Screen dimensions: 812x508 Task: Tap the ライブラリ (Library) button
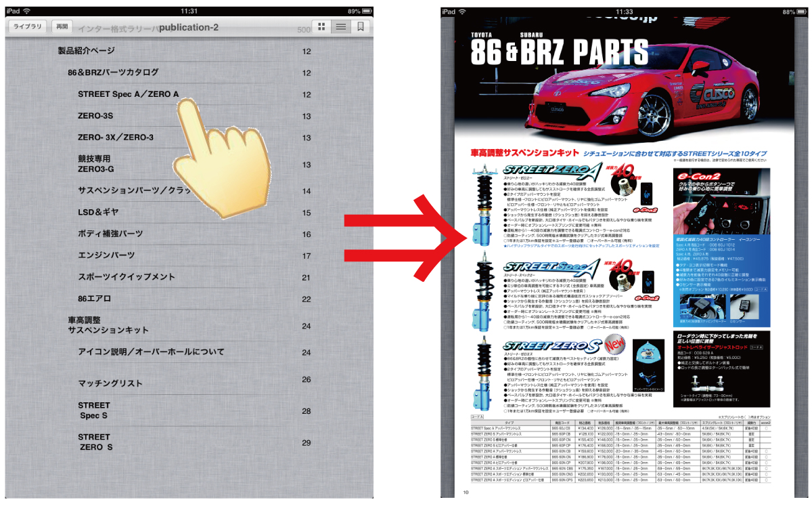point(28,26)
